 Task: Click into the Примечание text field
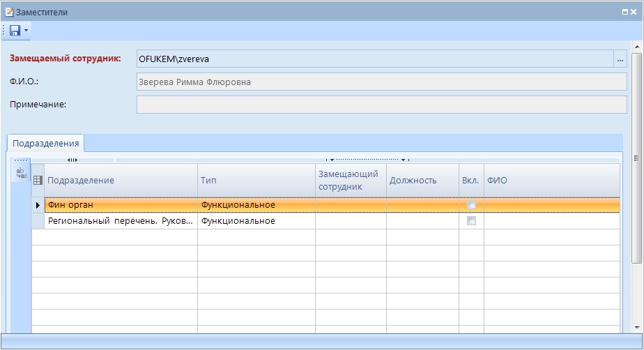tap(381, 105)
